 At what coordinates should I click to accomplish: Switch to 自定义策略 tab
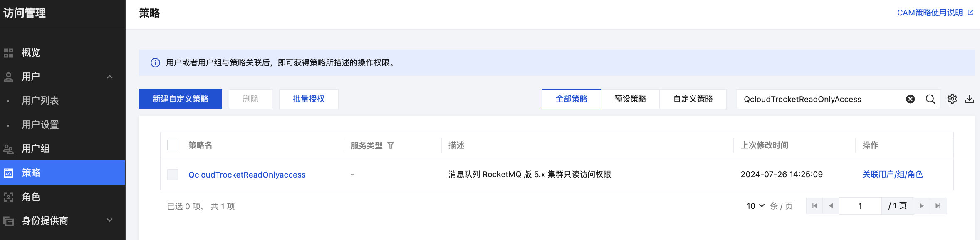click(693, 99)
